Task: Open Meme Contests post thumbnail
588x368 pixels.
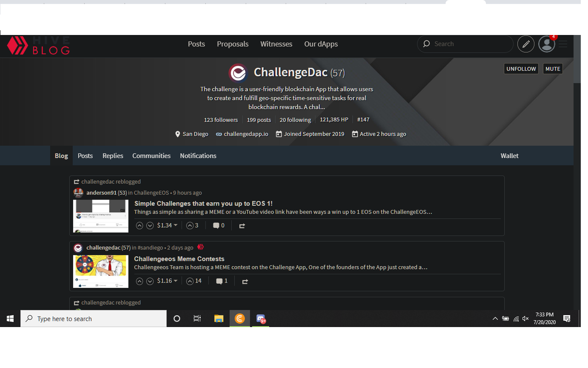Action: (x=101, y=271)
